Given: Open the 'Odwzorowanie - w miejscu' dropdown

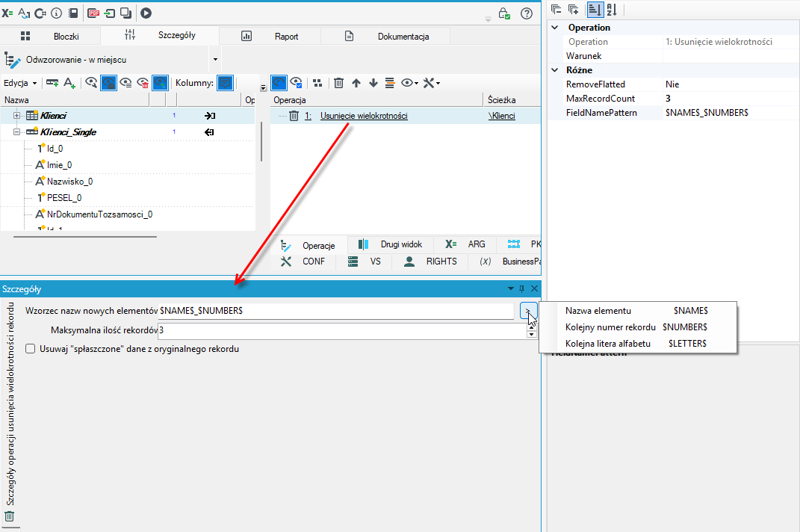Looking at the screenshot, I should pyautogui.click(x=215, y=60).
